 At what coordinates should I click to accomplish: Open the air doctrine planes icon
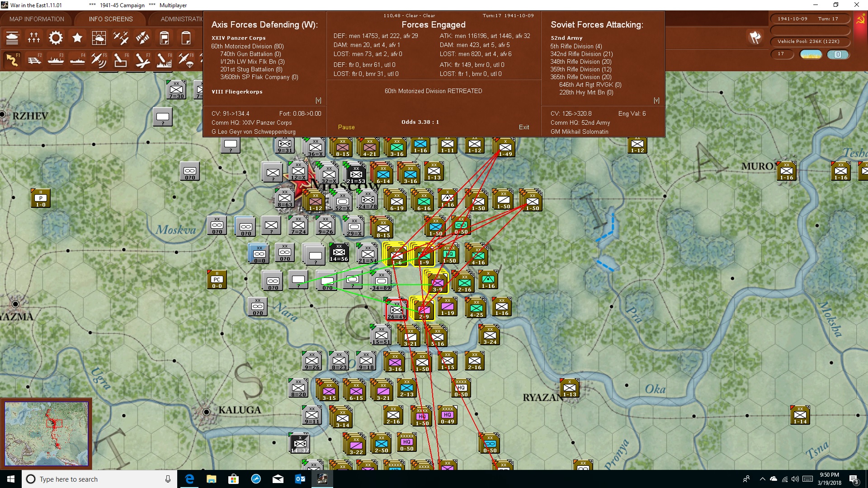point(121,38)
